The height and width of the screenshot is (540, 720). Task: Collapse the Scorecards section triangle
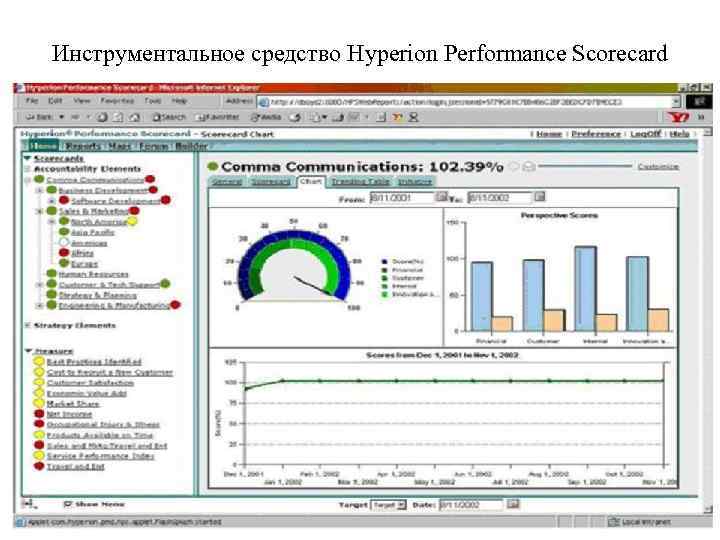(x=27, y=158)
